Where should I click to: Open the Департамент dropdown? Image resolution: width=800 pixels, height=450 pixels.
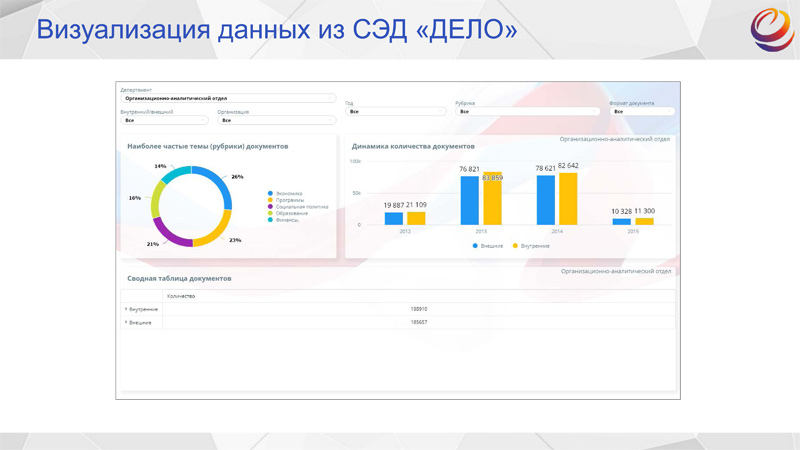coord(228,98)
